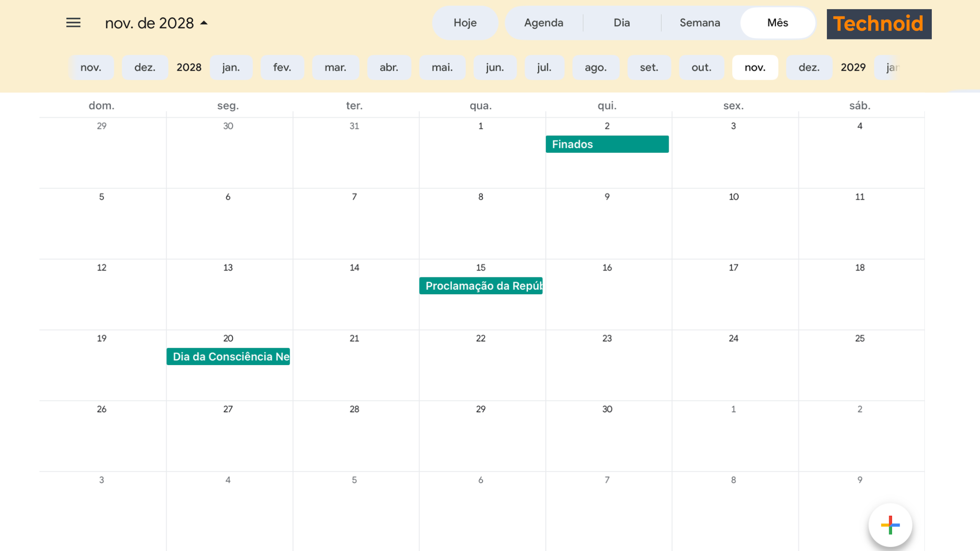Screen dimensions: 980x551
Task: Select out. in month strip
Action: 701,67
